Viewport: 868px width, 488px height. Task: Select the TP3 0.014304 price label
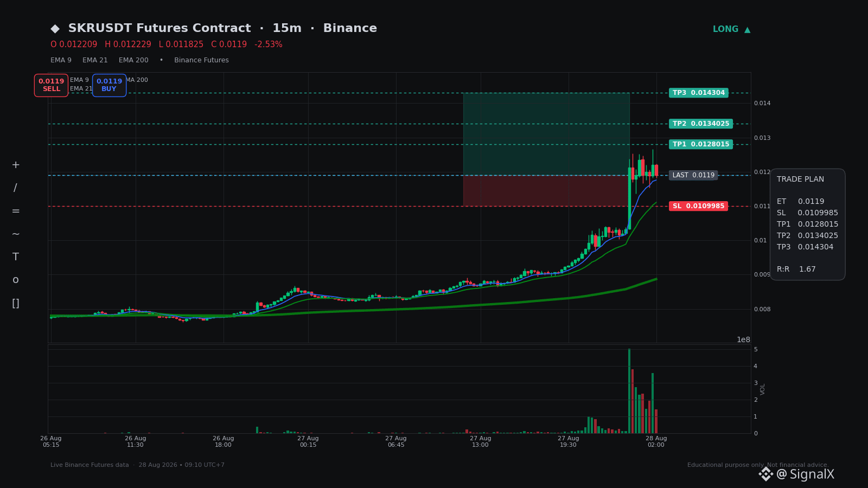pos(699,93)
